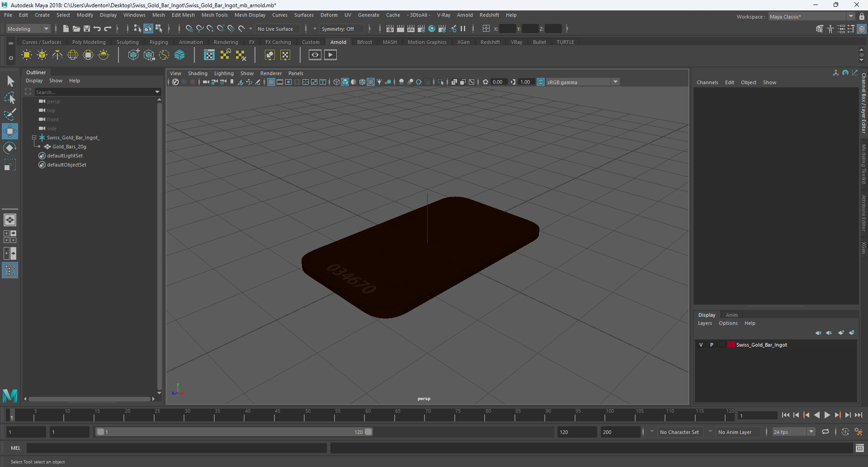Toggle smooth shade all in viewport
This screenshot has width=868, height=467.
coord(345,82)
